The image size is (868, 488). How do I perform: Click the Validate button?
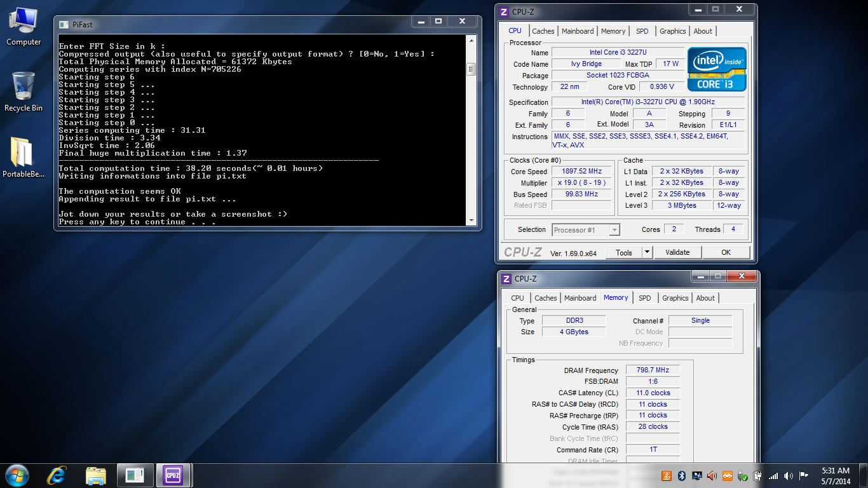677,252
